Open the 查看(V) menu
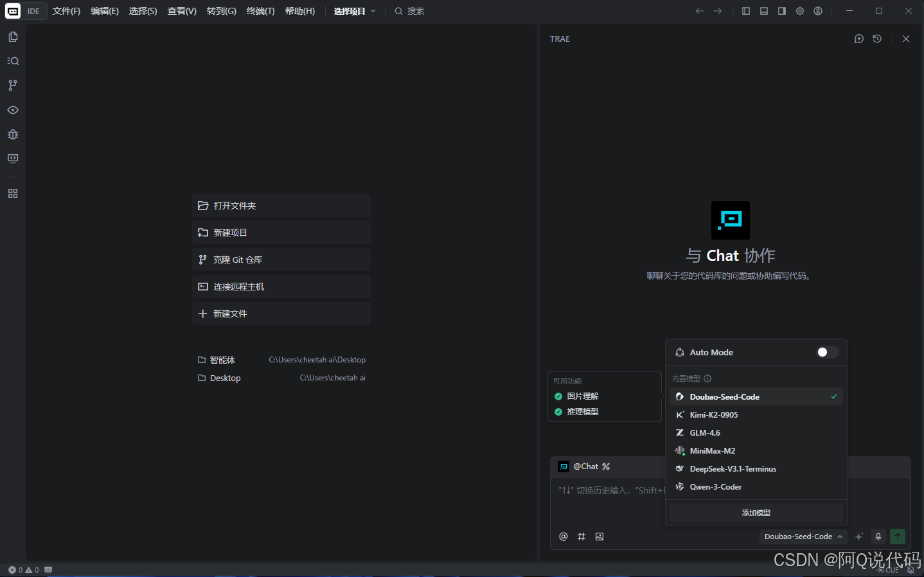The image size is (924, 577). (182, 11)
